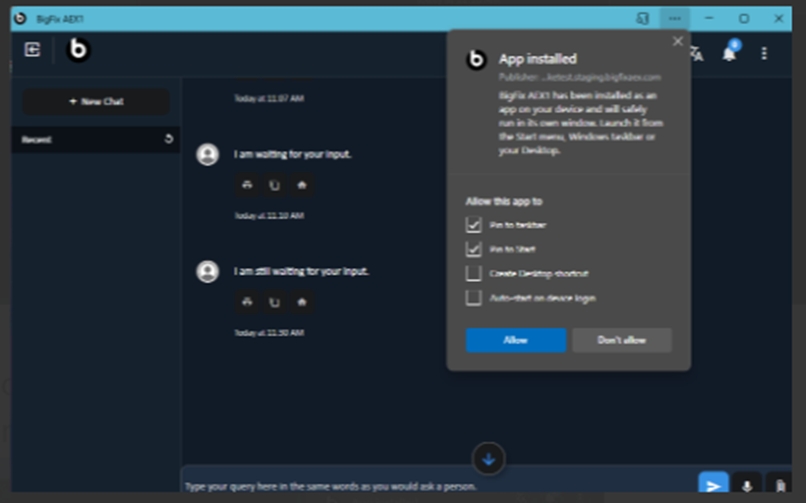
Task: Choose Don't allow
Action: [621, 340]
